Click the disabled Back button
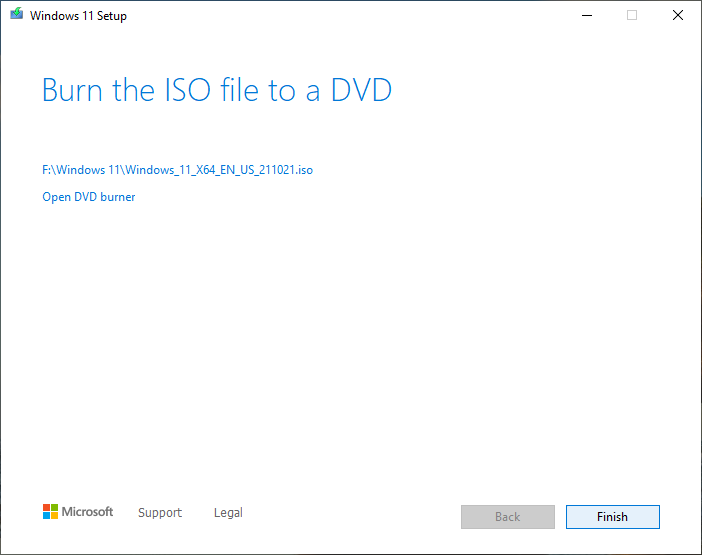This screenshot has width=702, height=555. tap(507, 517)
